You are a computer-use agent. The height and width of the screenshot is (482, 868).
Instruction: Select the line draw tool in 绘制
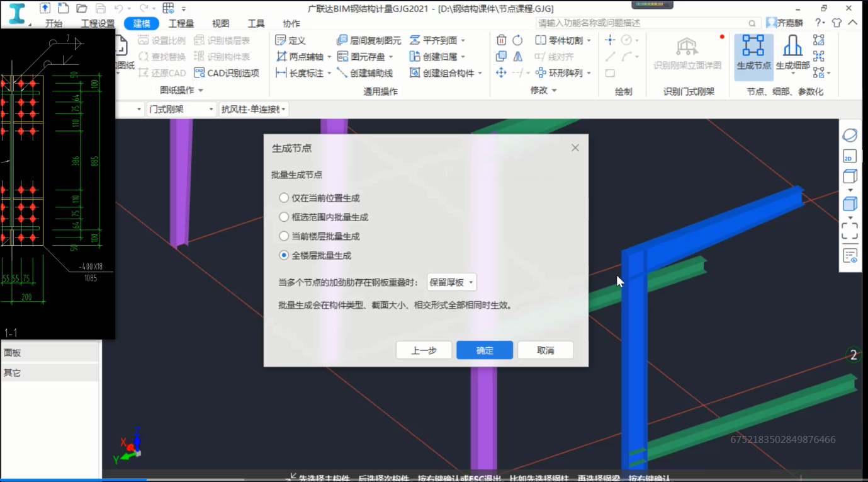coord(610,57)
